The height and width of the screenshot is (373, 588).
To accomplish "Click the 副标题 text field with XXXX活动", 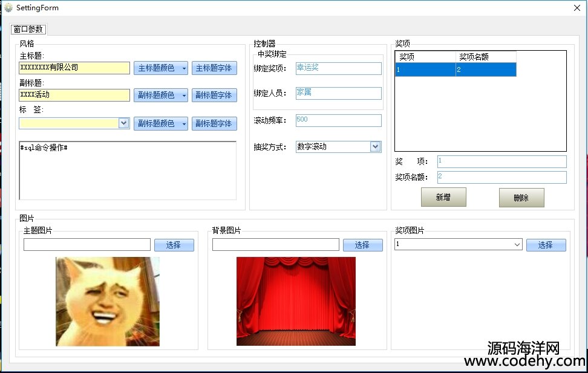I will click(74, 95).
